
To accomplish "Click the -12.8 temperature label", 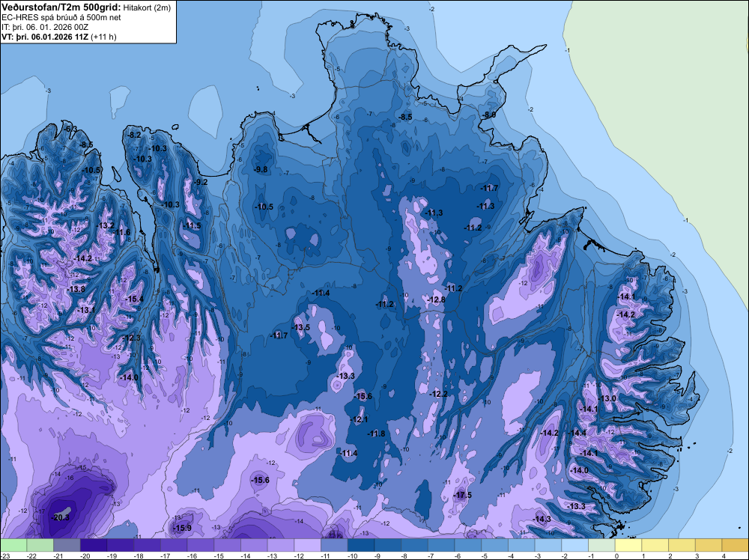I will (x=436, y=299).
